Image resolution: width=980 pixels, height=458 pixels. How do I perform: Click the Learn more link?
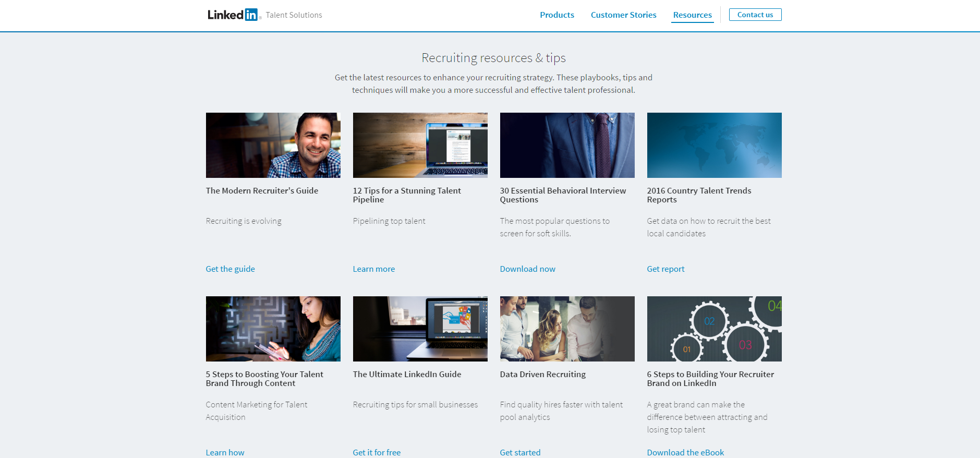[x=373, y=269]
